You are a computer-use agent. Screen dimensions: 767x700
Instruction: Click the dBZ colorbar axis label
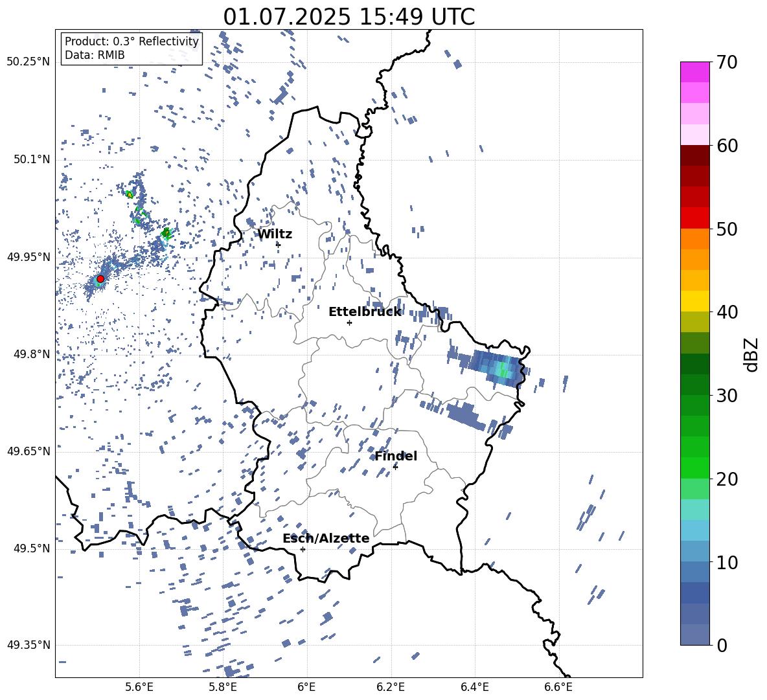coord(751,354)
